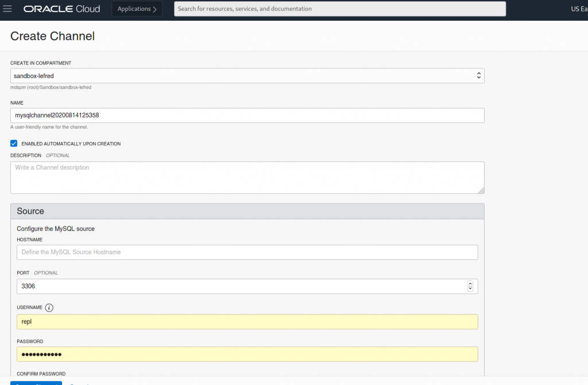Click the Username field containing repl
Image resolution: width=588 pixels, height=385 pixels.
point(247,322)
